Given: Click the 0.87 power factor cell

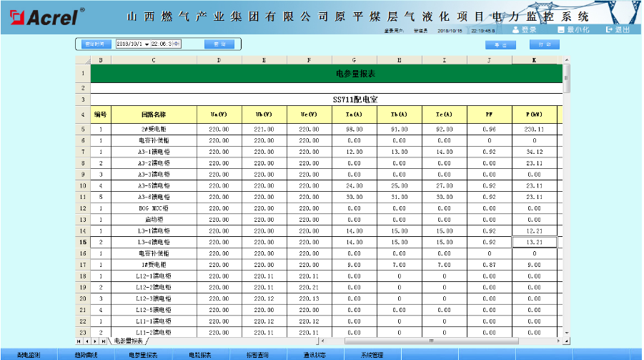Looking at the screenshot, I should (489, 265).
